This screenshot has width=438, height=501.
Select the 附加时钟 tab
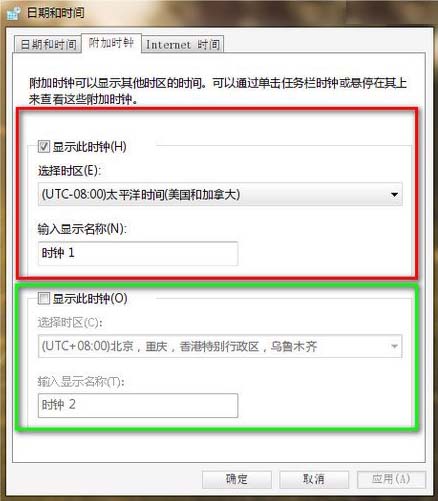pos(111,43)
